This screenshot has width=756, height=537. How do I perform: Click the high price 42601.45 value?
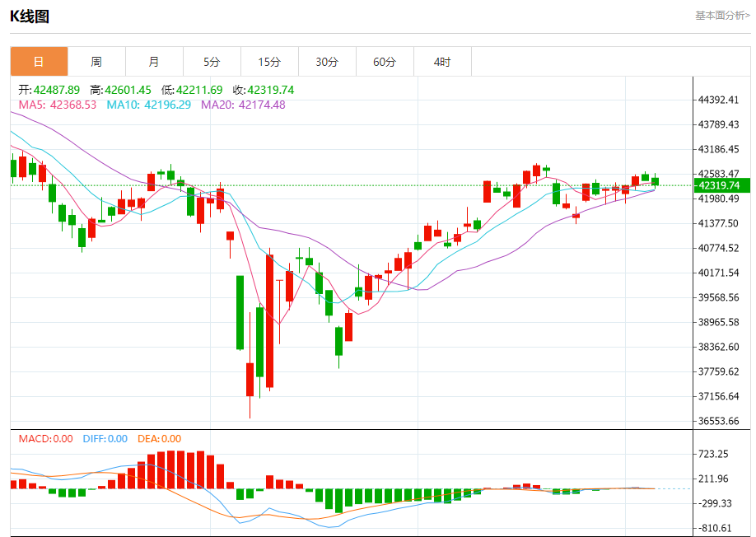128,90
